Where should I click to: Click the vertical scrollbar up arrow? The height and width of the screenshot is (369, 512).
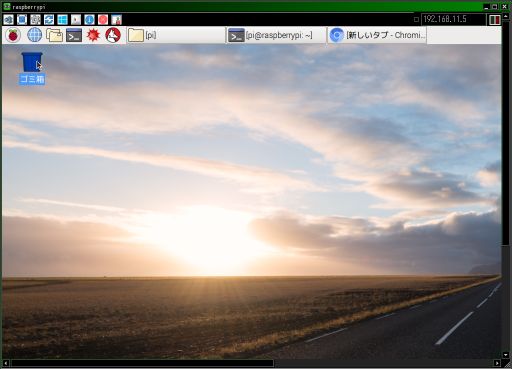[x=506, y=16]
